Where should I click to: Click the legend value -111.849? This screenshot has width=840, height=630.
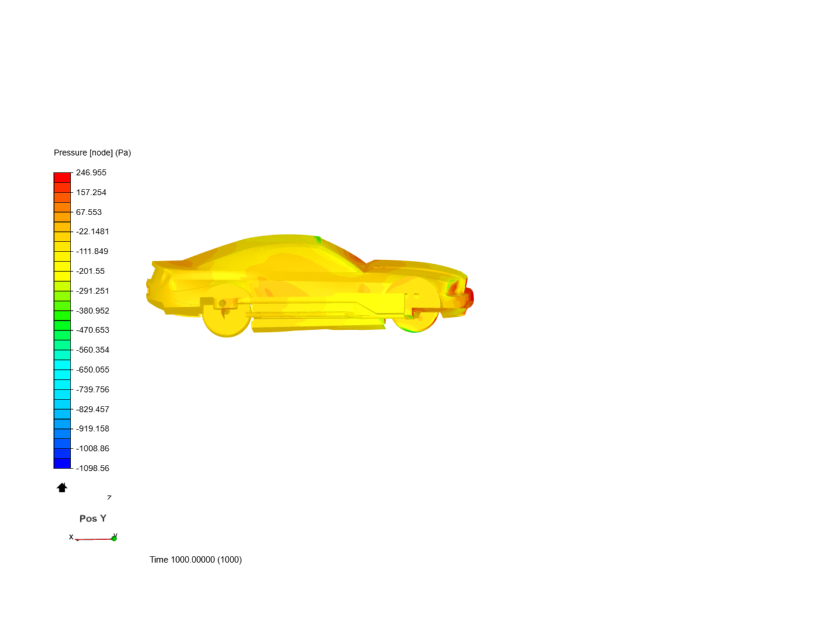pos(92,251)
